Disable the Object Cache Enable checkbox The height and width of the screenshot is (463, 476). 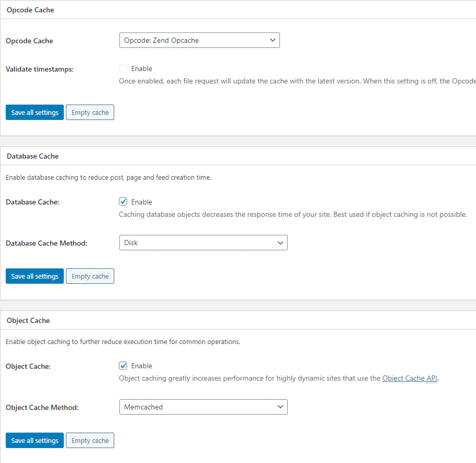pos(123,366)
